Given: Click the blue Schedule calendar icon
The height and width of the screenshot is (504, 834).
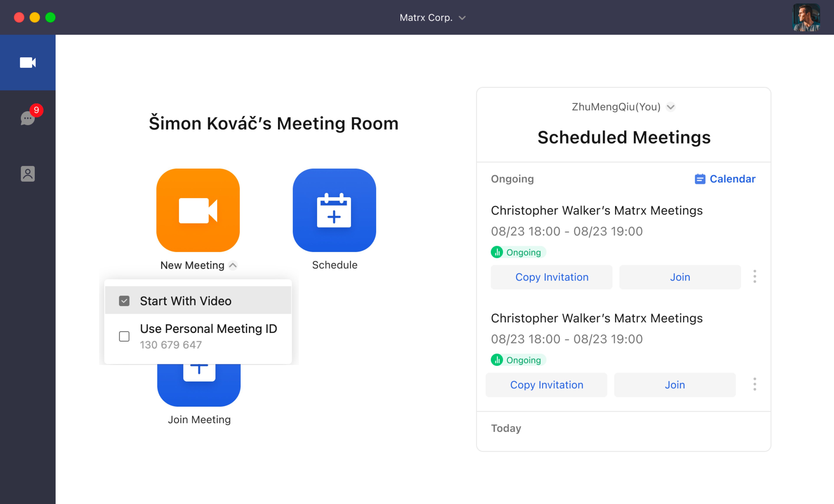Looking at the screenshot, I should [x=334, y=210].
